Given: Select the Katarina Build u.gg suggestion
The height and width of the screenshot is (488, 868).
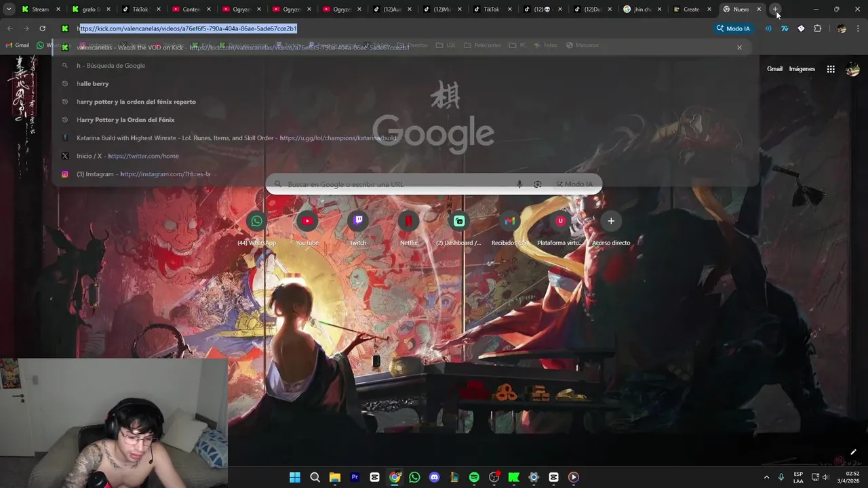Looking at the screenshot, I should 406,138.
